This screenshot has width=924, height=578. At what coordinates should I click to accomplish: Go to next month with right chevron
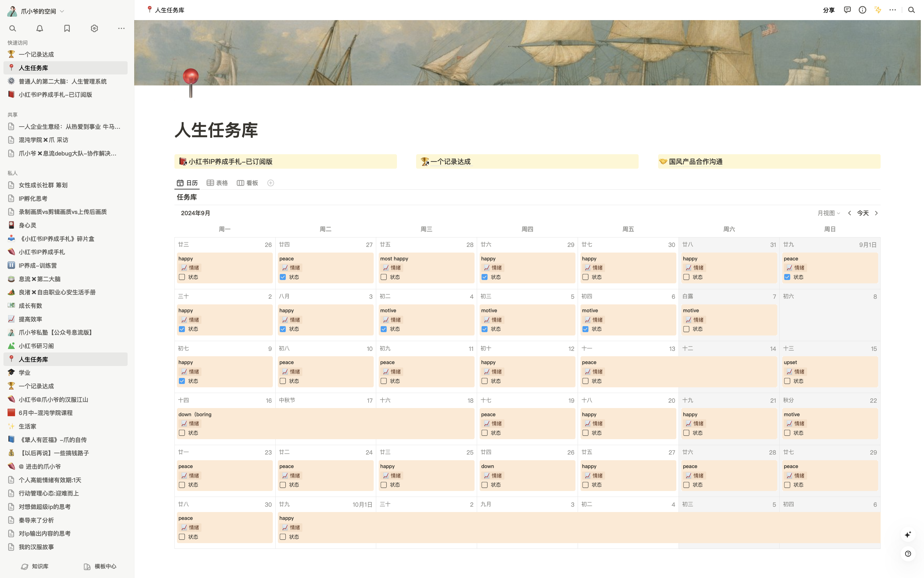(876, 213)
